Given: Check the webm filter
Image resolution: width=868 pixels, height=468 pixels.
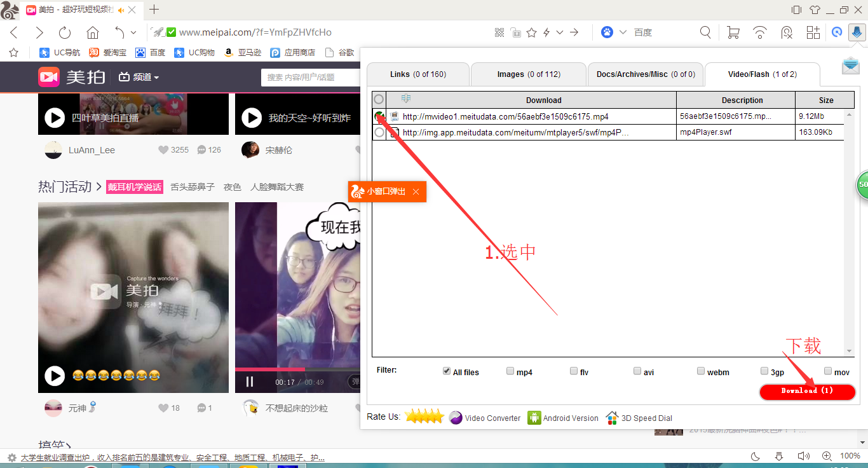Looking at the screenshot, I should (x=700, y=371).
